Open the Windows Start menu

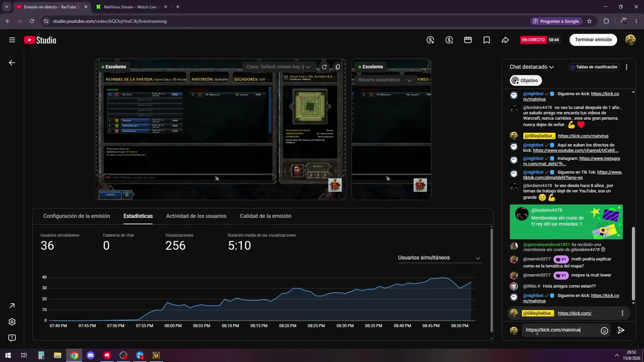pyautogui.click(x=8, y=355)
